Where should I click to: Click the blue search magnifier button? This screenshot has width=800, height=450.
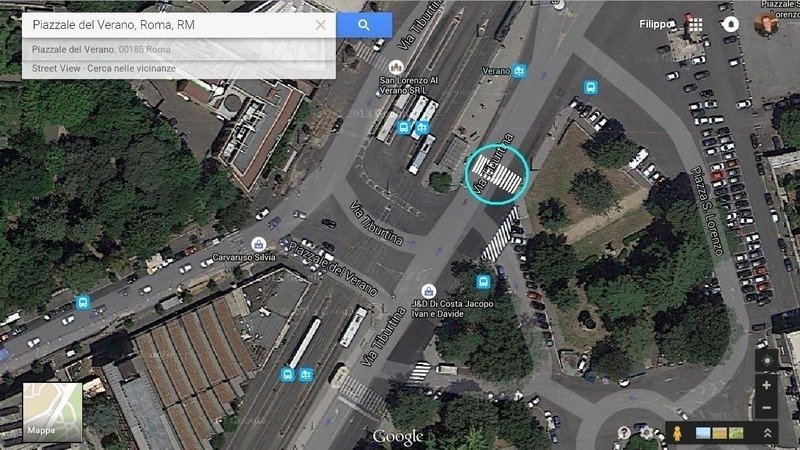(x=364, y=25)
